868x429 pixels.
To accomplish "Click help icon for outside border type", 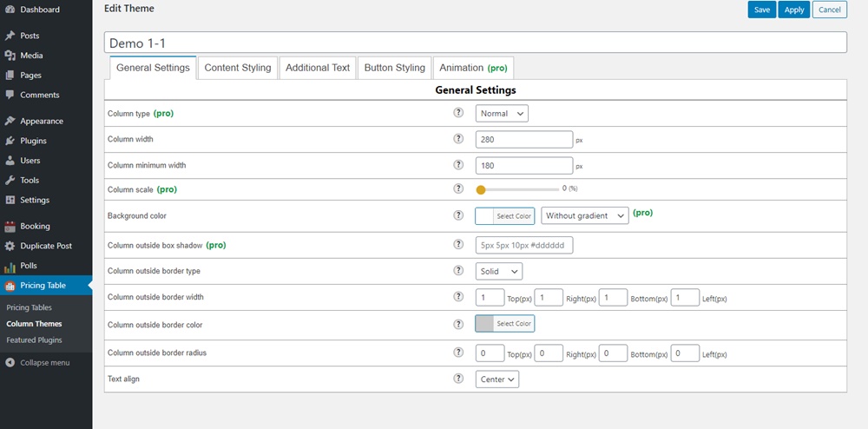I will (x=458, y=270).
